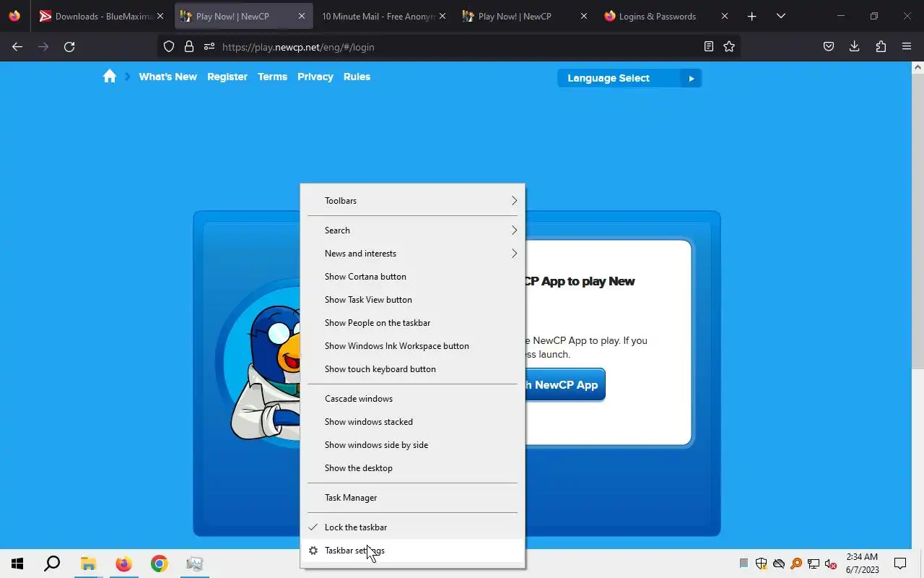Screen dimensions: 924x578
Task: Click tracking protection shield icon
Action: coord(169,47)
